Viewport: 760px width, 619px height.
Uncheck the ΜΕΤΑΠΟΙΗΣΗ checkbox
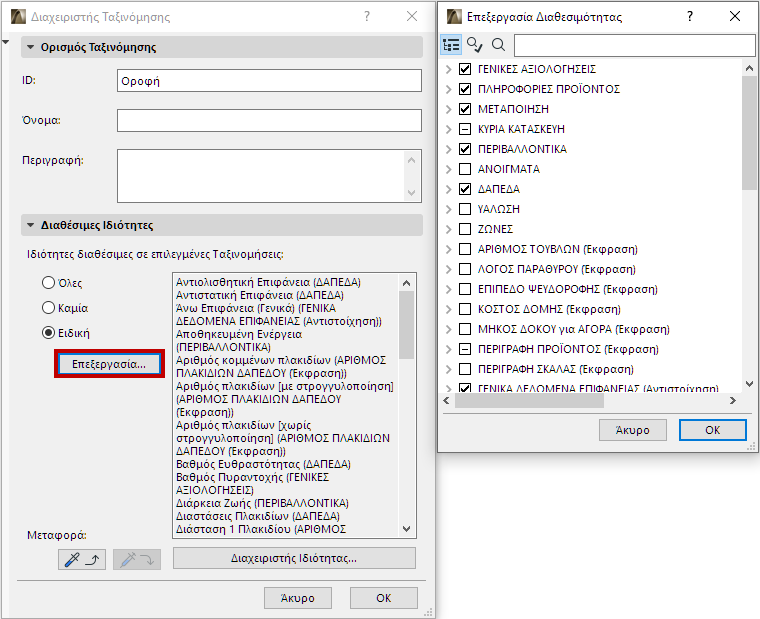[x=465, y=109]
